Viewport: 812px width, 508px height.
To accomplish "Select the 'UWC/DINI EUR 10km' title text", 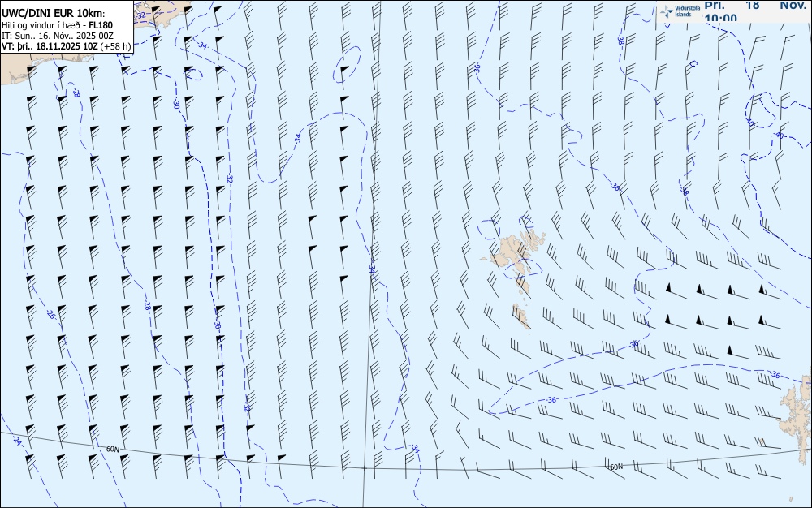I will point(53,14).
